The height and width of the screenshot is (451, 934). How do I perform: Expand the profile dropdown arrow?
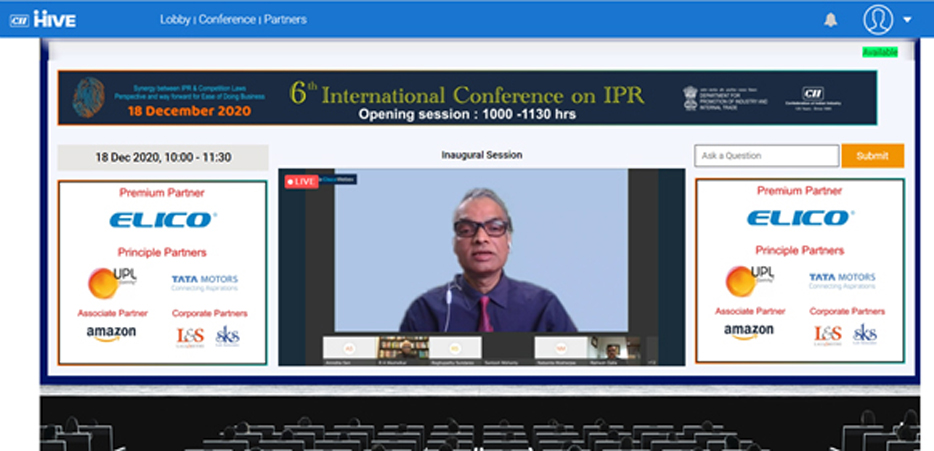click(907, 20)
